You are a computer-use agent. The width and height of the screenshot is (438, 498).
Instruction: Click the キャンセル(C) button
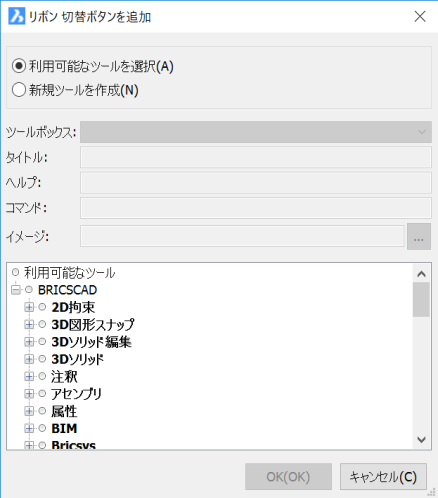[383, 477]
